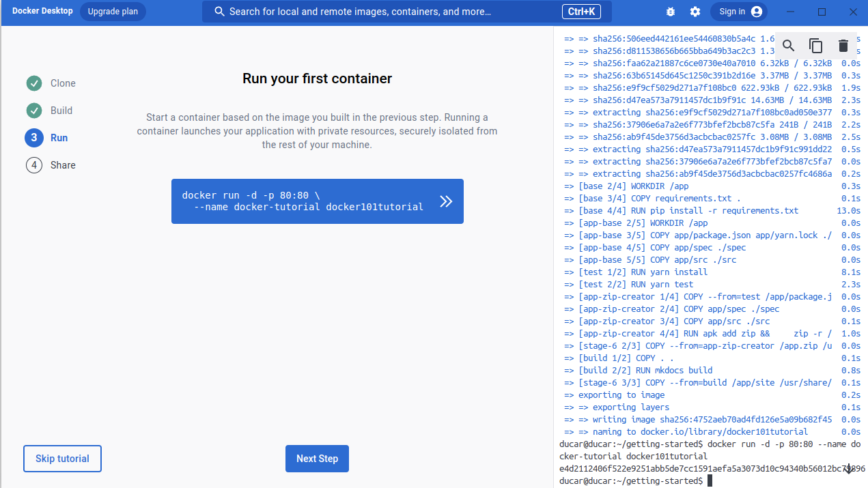Screen dimensions: 868x488
Task: Click 'exporting layers' output line
Action: coord(712,407)
